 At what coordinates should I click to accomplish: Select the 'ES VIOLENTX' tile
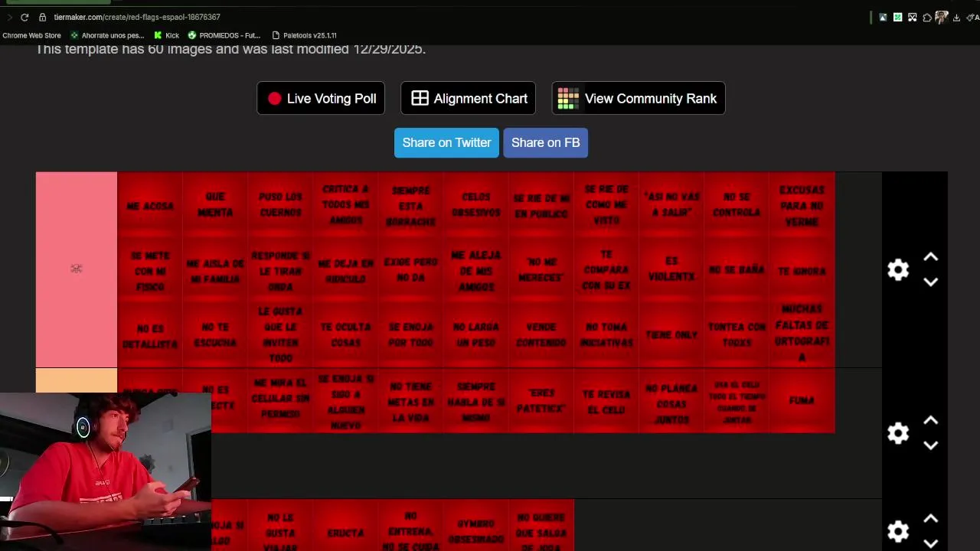[671, 270]
